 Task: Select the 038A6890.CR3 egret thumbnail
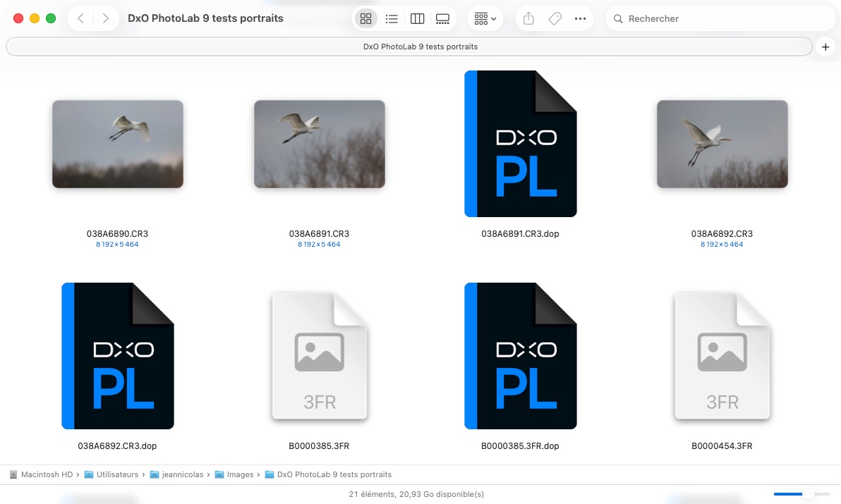point(118,144)
